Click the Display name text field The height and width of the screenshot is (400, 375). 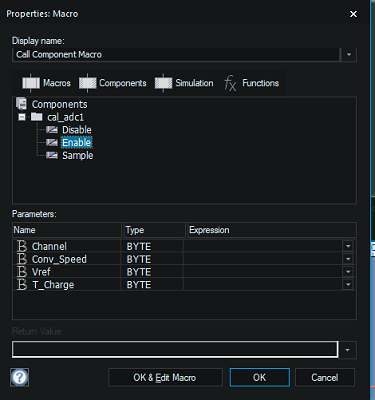[x=176, y=54]
